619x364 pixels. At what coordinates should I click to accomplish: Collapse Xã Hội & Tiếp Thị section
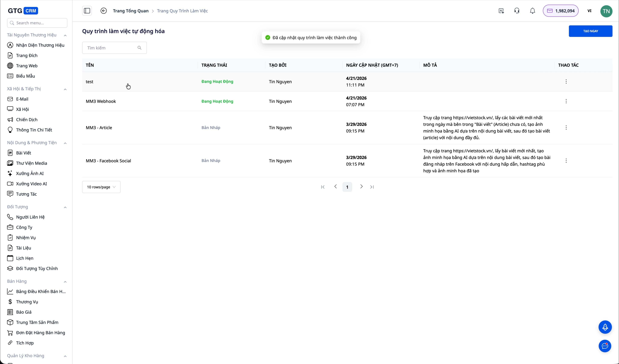coord(65,89)
